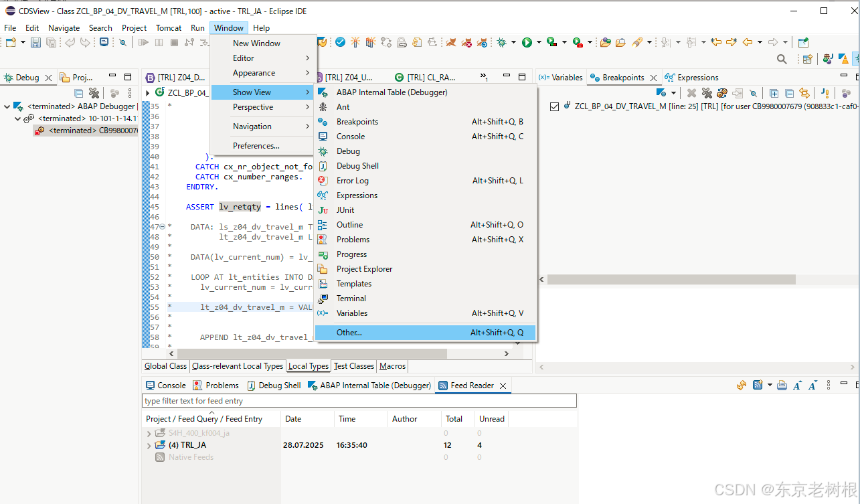
Task: Open the Appearance submenu
Action: click(263, 73)
